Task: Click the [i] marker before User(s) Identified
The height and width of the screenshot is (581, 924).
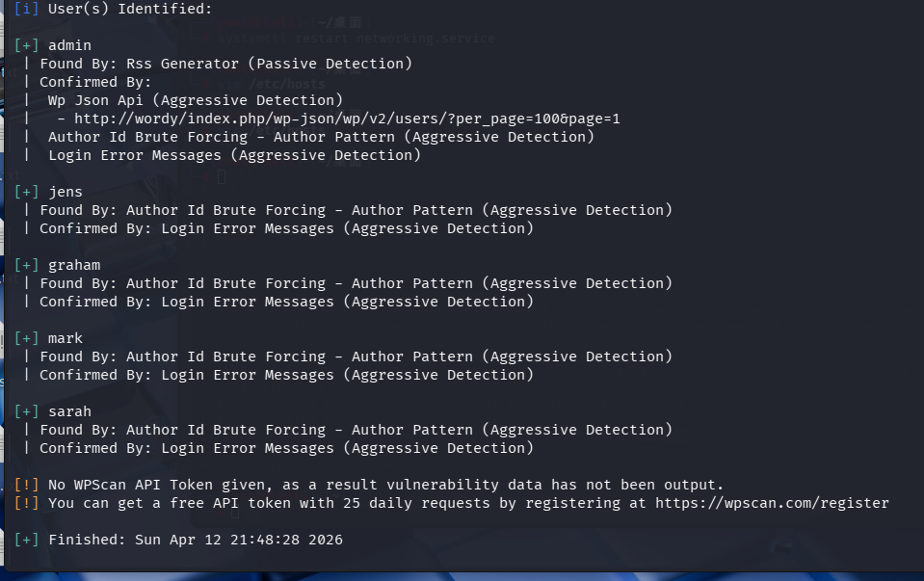Action: [x=26, y=9]
